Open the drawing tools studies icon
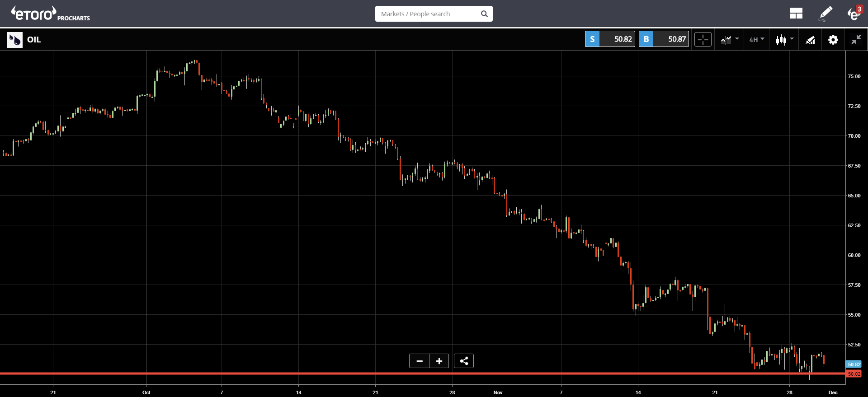Viewport: 868px width, 397px height. (x=810, y=40)
